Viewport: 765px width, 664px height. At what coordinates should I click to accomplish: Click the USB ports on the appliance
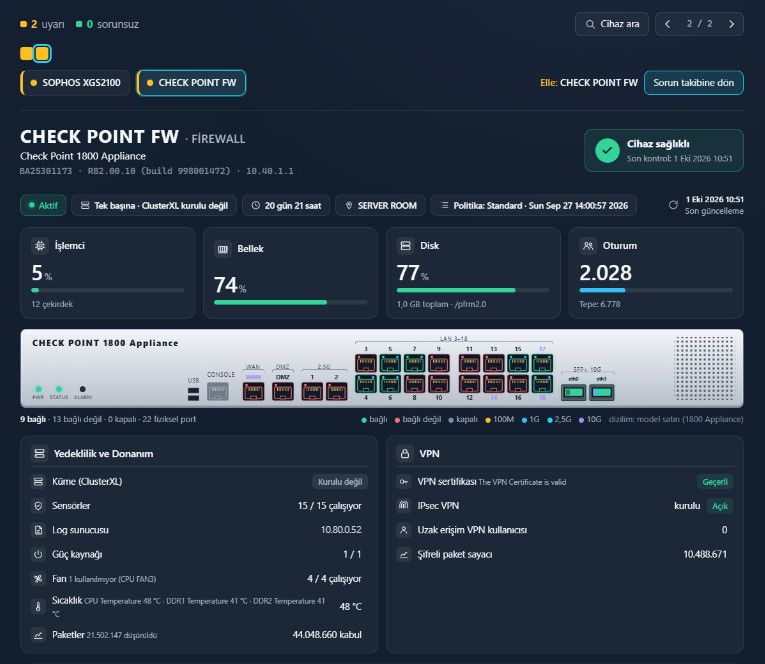coord(193,394)
